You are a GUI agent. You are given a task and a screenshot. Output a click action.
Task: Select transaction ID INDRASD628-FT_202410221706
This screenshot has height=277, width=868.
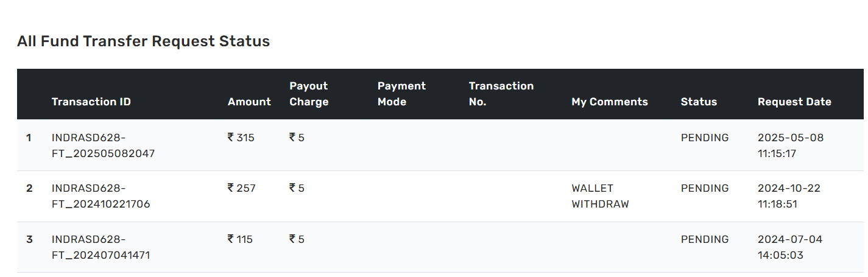click(101, 196)
